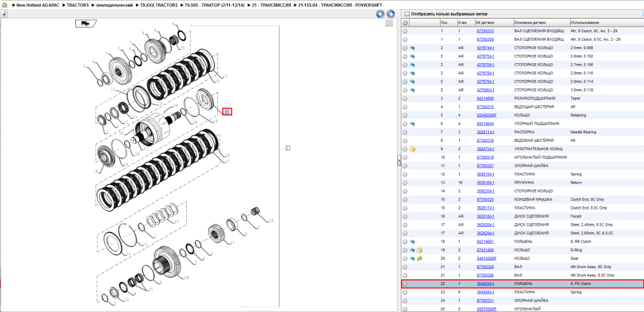This screenshot has width=644, height=312.
Task: Sort by 'Описание детали' column header
Action: tap(542, 23)
